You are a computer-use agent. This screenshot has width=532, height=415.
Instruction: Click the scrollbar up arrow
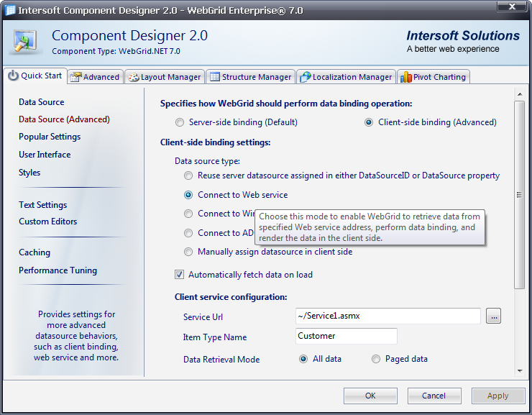520,94
